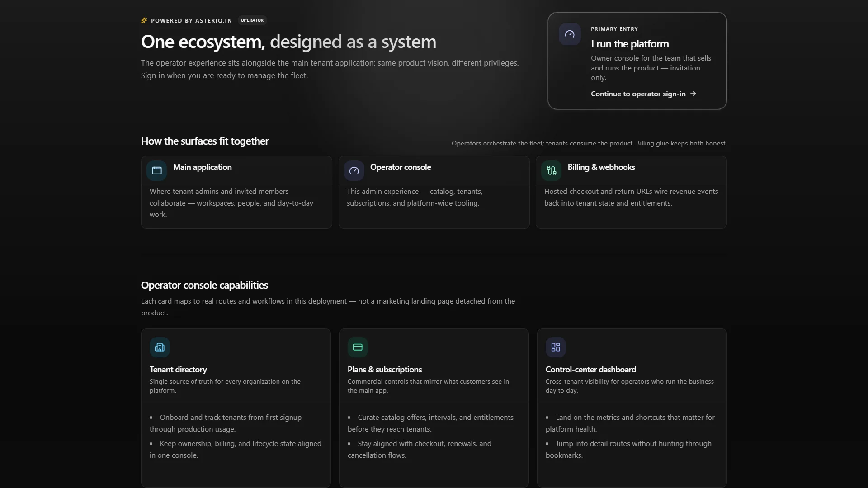This screenshot has height=488, width=868.
Task: Click text Single source of truth for every organization
Action: 225,386
